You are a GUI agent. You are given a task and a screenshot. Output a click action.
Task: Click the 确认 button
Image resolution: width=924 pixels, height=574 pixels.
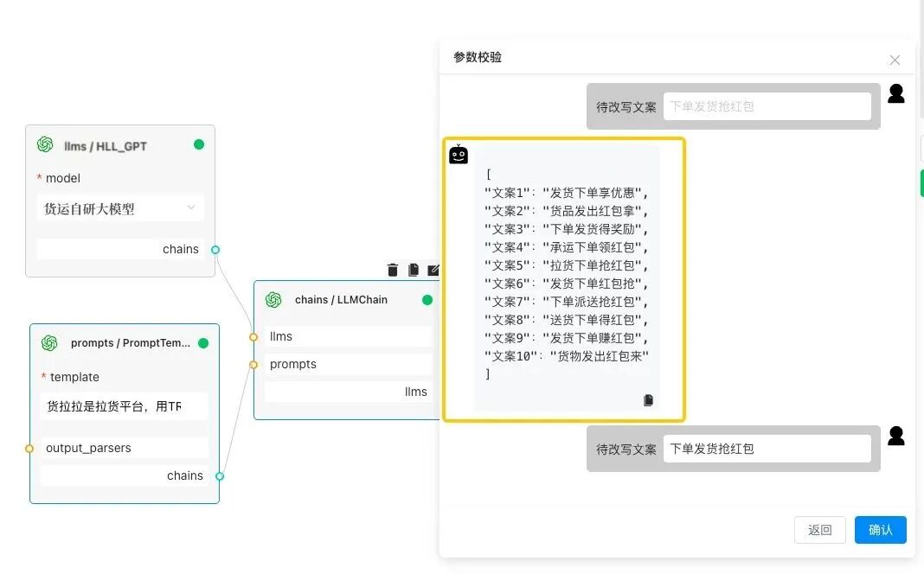[881, 530]
